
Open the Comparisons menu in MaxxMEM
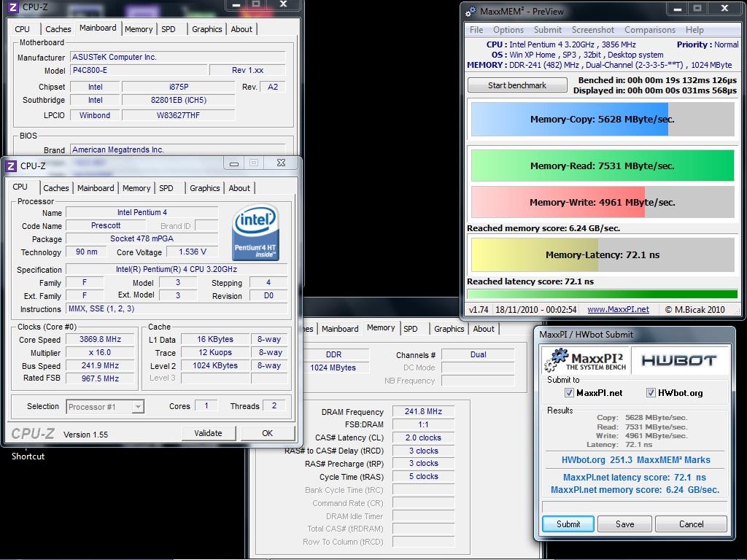pyautogui.click(x=650, y=29)
